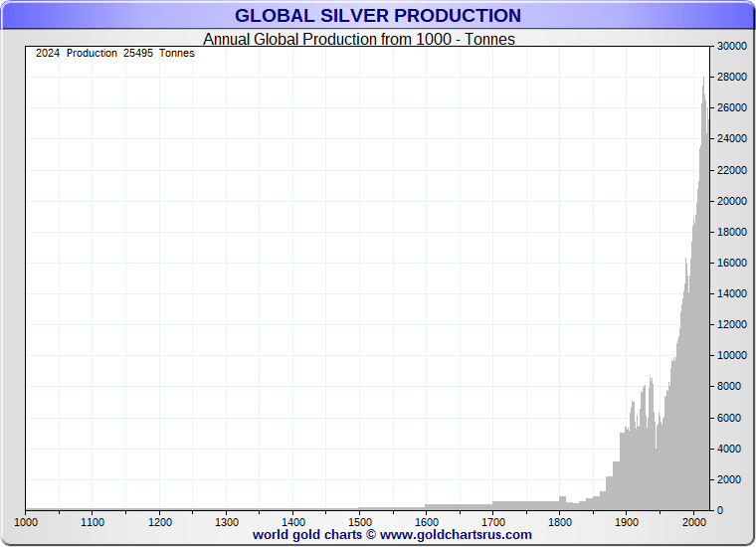Click the Annual Global Production subtitle

pos(359,40)
